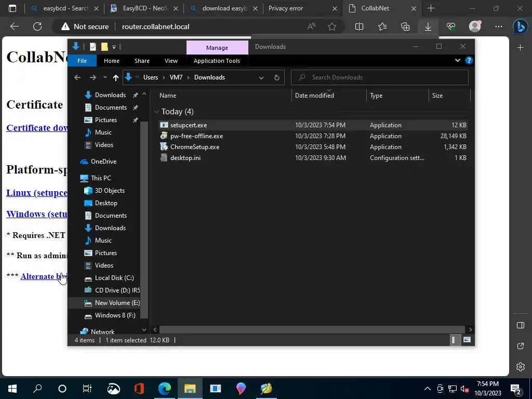Open pinned Pictures in Quick access
Screen dimensions: 532x399
[x=106, y=120]
